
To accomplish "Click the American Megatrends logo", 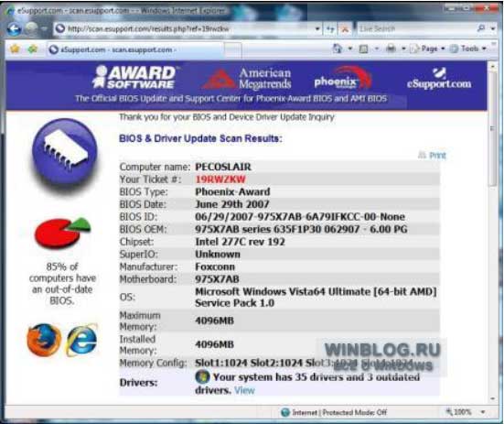I will coord(248,78).
